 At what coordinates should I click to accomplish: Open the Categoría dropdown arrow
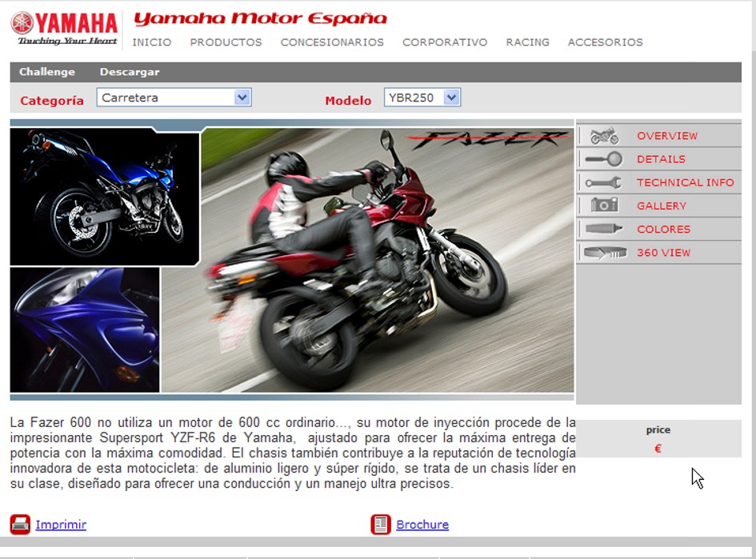click(x=242, y=98)
